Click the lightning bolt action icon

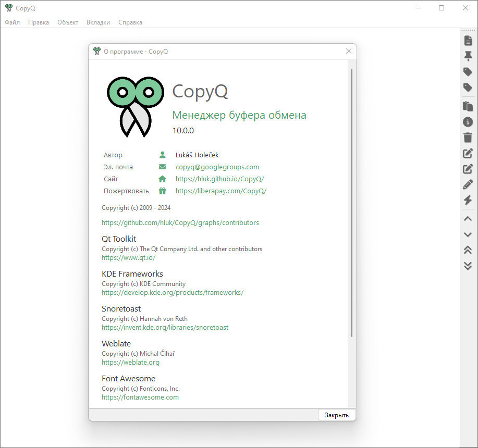[x=468, y=200]
